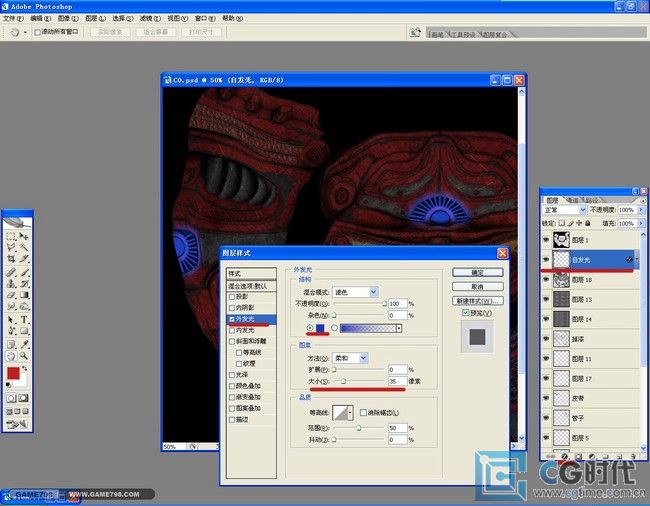The height and width of the screenshot is (506, 650).
Task: Click the 取消 Cancel button
Action: click(x=478, y=286)
